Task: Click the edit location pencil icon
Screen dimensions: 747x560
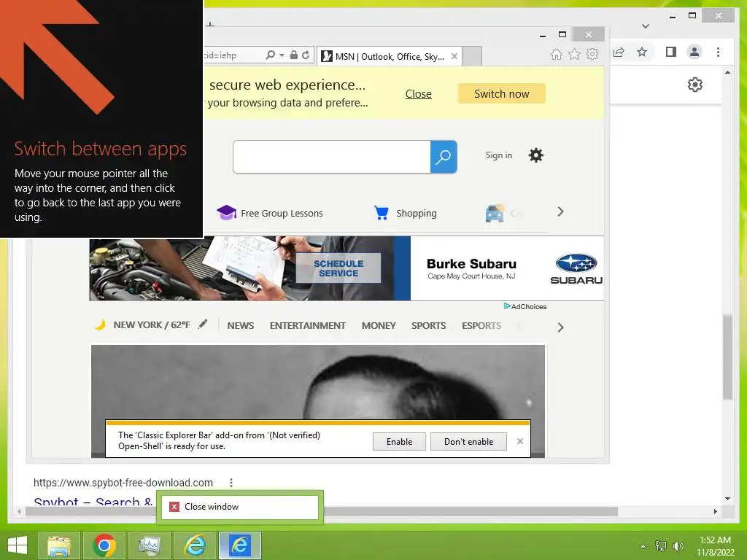Action: tap(203, 324)
